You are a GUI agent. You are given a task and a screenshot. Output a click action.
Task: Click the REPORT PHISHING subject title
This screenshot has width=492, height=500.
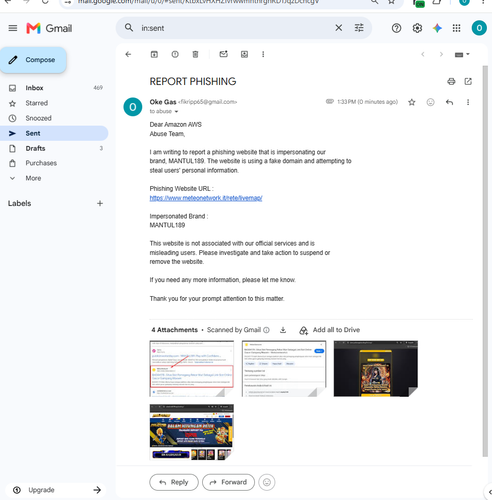click(193, 81)
